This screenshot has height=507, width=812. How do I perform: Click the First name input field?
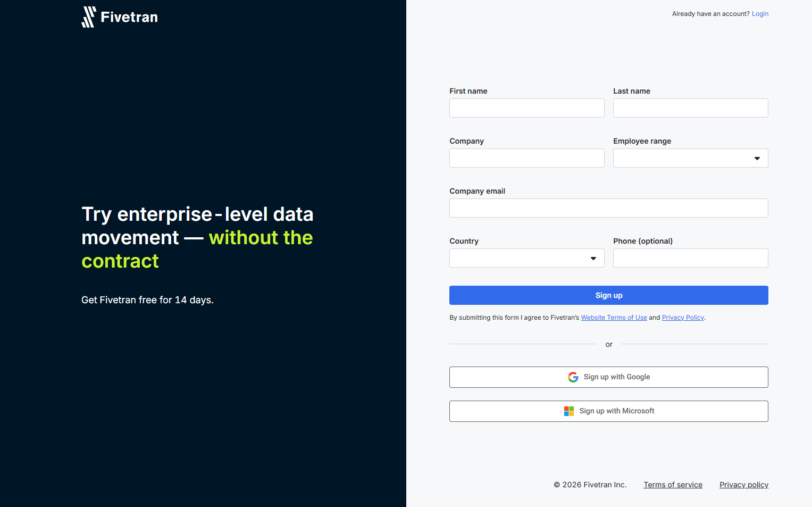point(526,108)
